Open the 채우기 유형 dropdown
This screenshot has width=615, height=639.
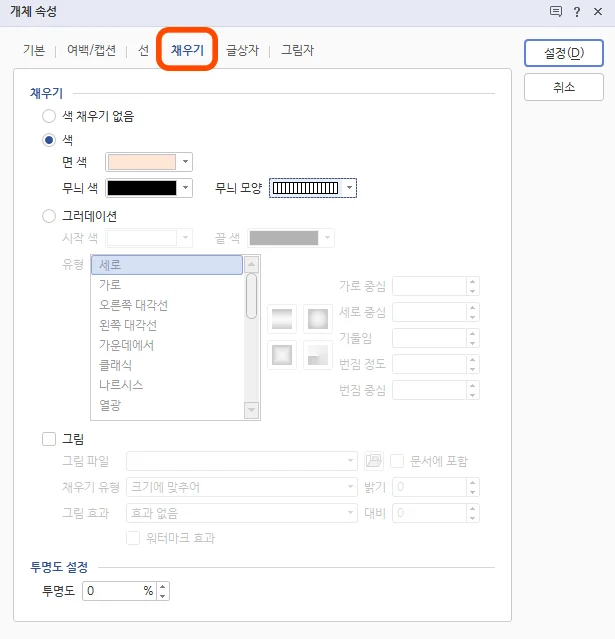point(242,487)
